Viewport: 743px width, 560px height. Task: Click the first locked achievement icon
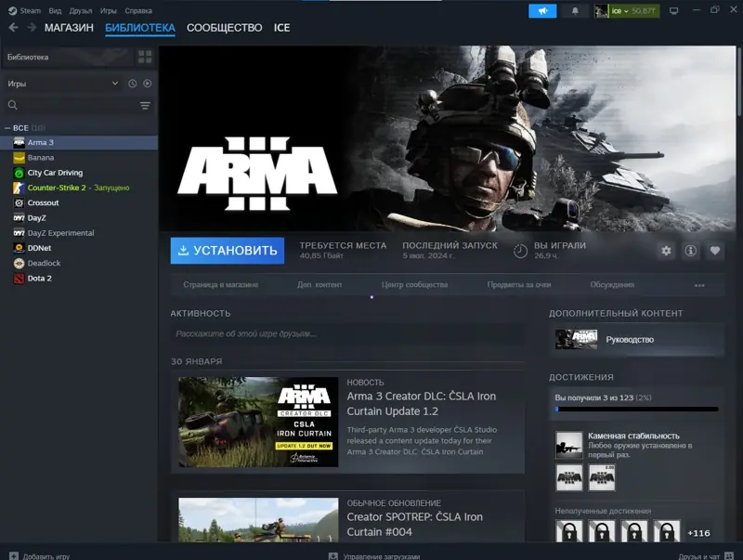point(568,531)
